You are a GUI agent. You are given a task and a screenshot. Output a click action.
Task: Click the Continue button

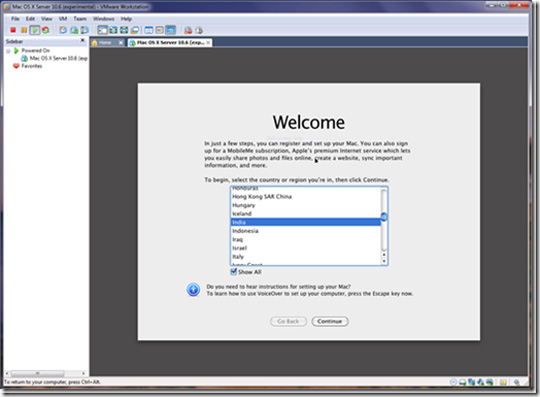pos(330,321)
